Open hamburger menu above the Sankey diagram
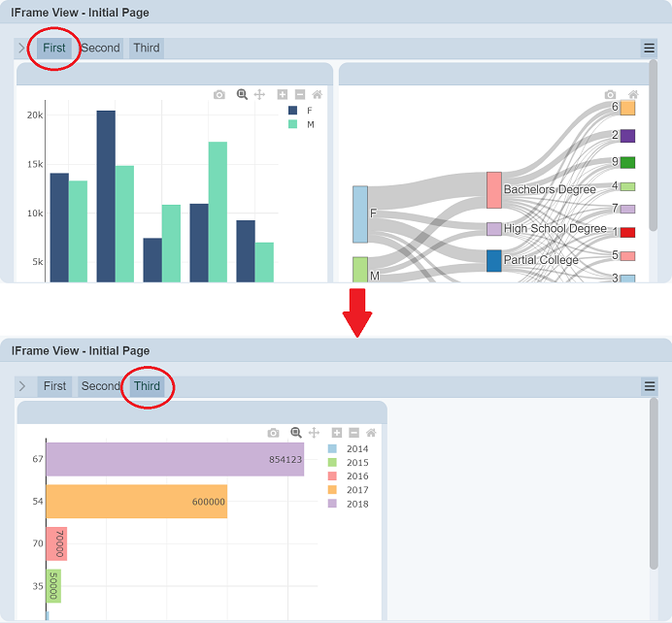Viewport: 672px width, 623px height. (x=650, y=48)
